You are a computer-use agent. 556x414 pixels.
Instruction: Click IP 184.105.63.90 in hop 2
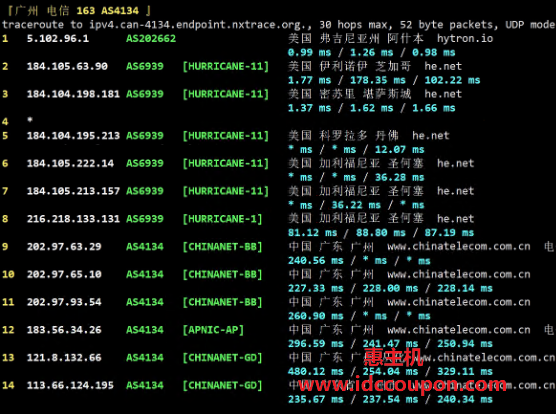(67, 66)
